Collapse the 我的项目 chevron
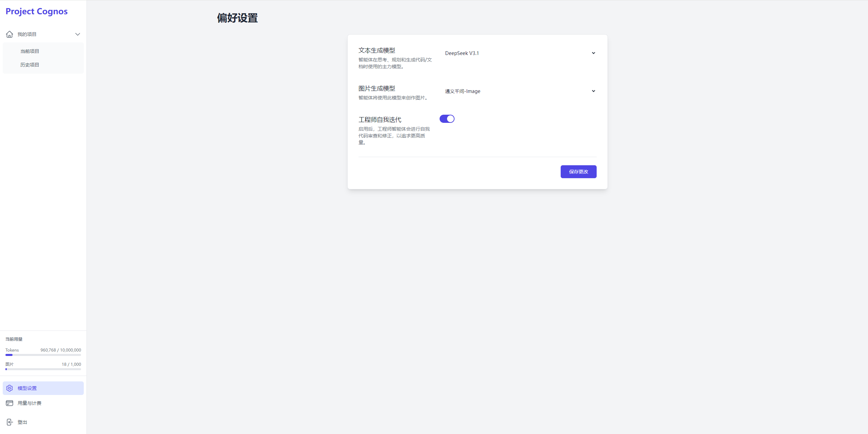The image size is (868, 434). coord(78,34)
